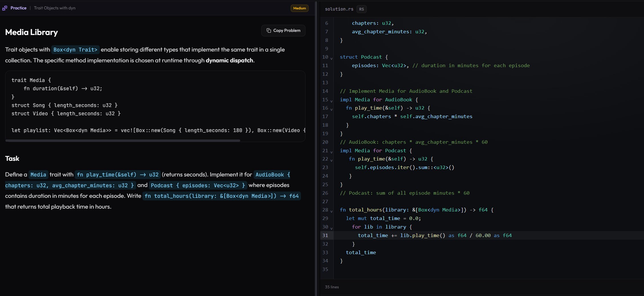Click line number 31 in the gutter
Viewport: 644px width, 296px height.
(325, 235)
